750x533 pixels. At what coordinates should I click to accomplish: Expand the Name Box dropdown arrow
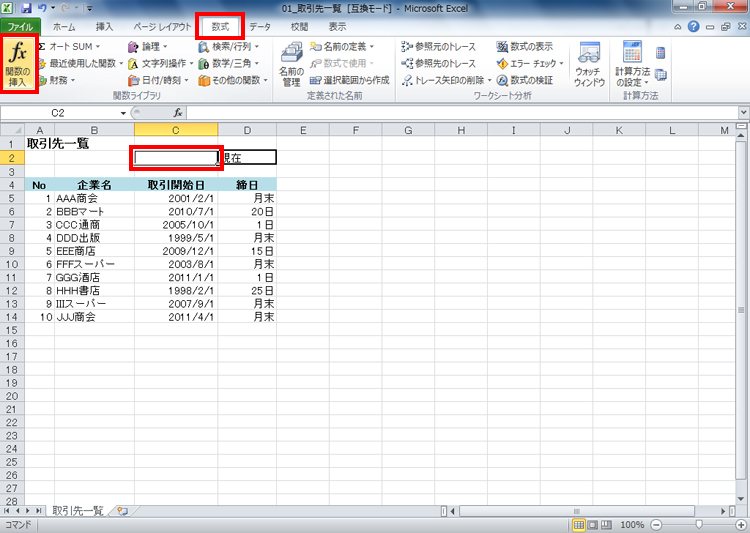tap(123, 113)
